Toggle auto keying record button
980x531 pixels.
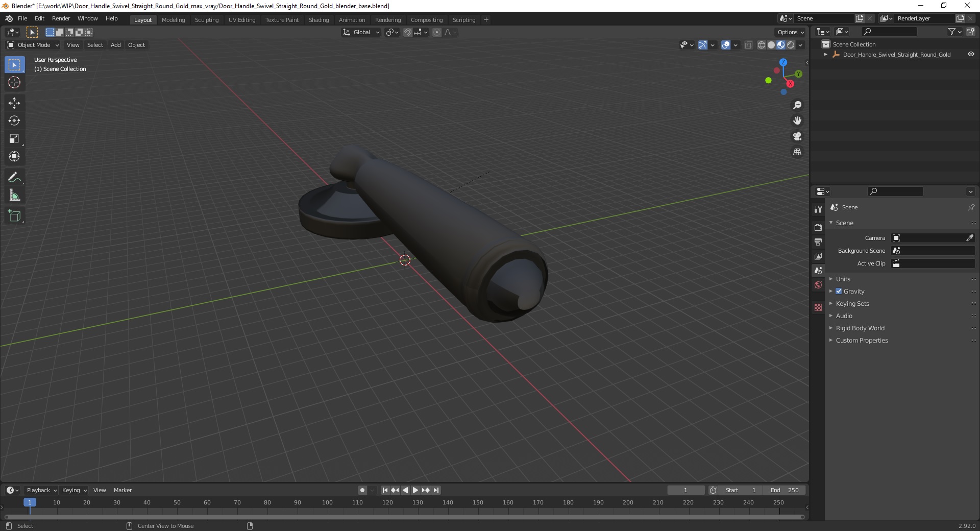pos(362,490)
